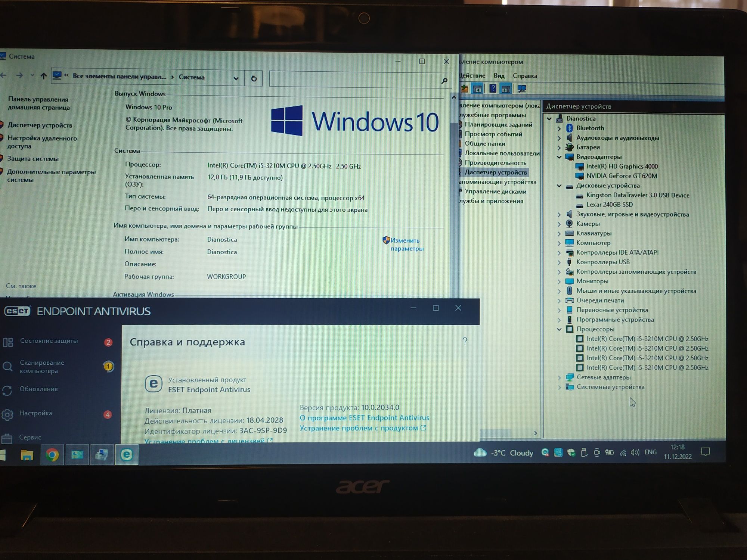Click ESET icon in taskbar
Screen dimensions: 747x560
[127, 455]
